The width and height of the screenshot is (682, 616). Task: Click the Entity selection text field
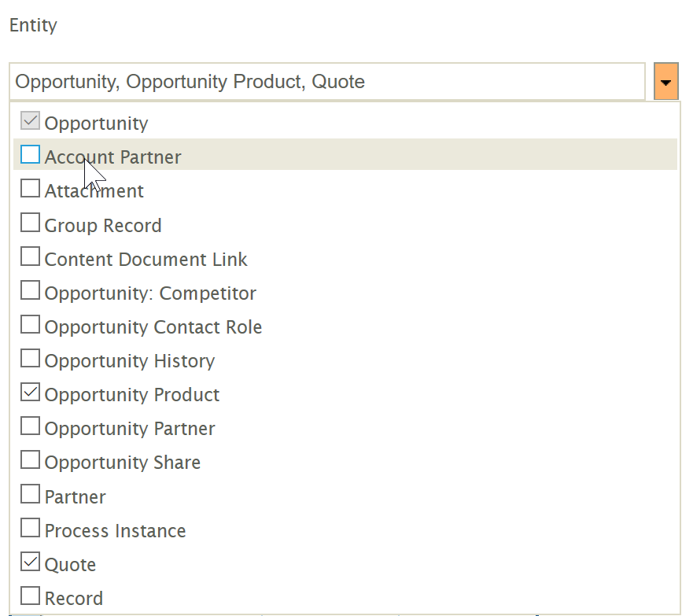(327, 82)
